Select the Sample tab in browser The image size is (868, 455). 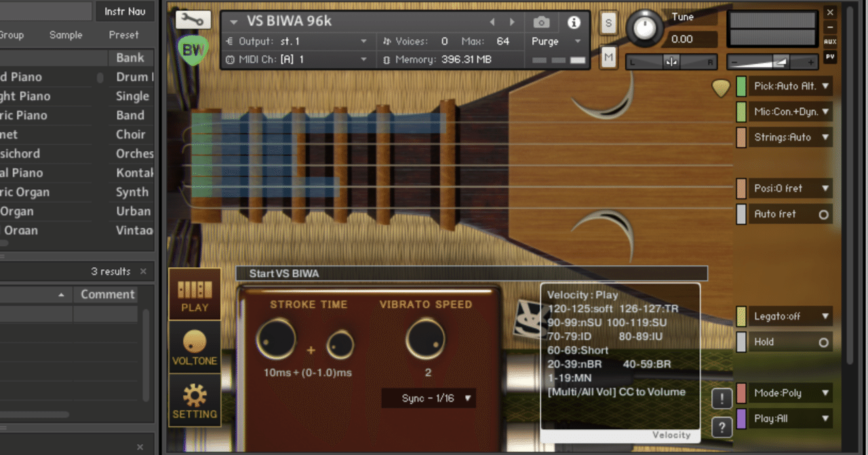(66, 35)
